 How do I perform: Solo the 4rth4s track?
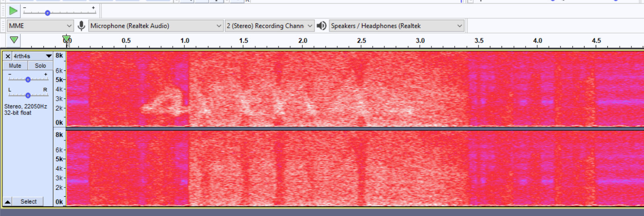click(x=40, y=66)
